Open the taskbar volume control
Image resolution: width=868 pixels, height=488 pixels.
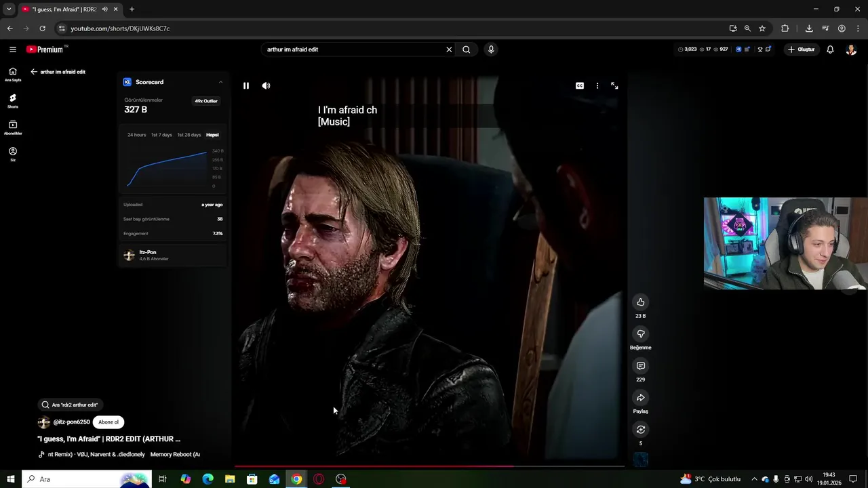click(x=808, y=479)
